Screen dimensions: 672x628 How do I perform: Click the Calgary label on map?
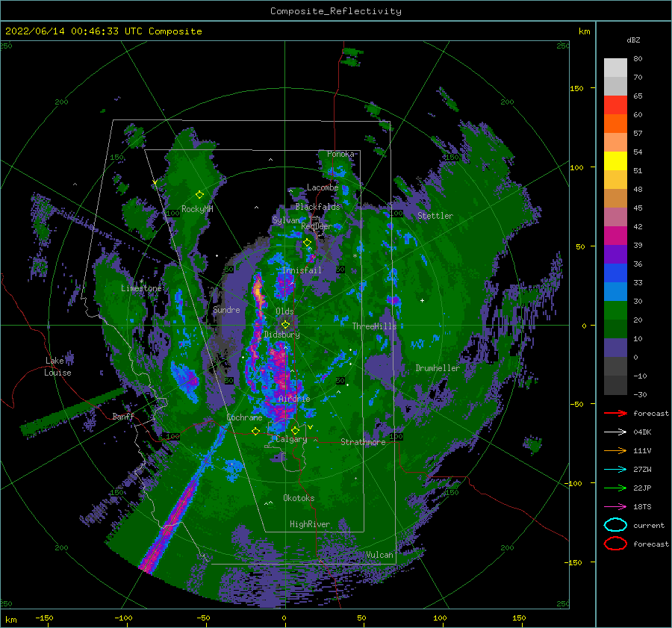click(x=291, y=439)
